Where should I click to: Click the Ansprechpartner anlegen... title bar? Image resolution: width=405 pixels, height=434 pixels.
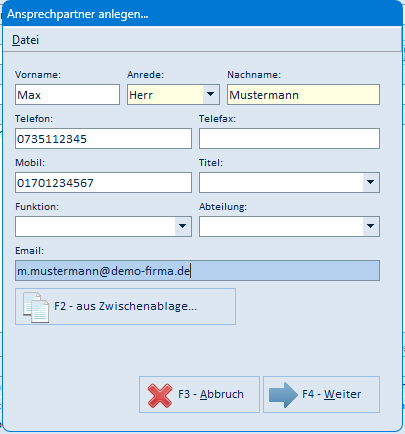[x=202, y=14]
